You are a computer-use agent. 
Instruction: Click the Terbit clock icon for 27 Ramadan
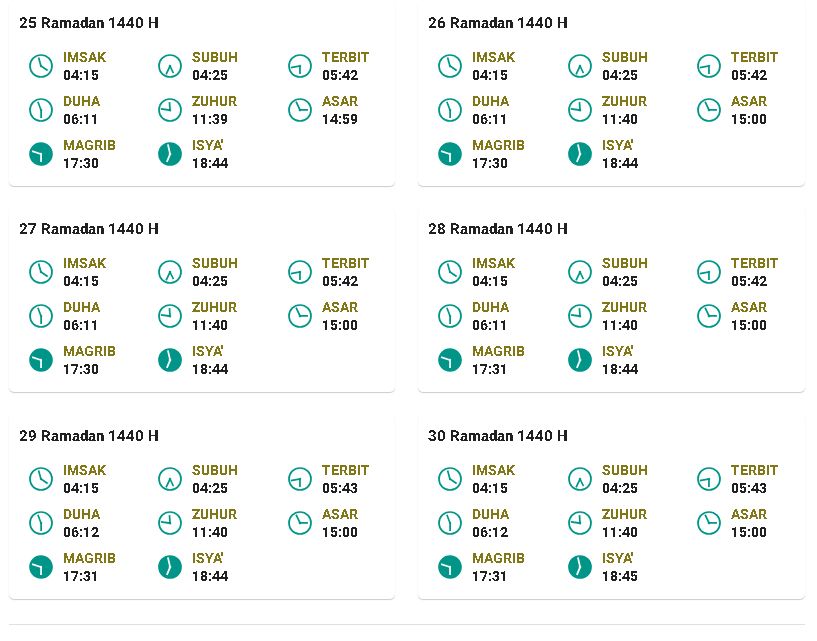pyautogui.click(x=300, y=272)
